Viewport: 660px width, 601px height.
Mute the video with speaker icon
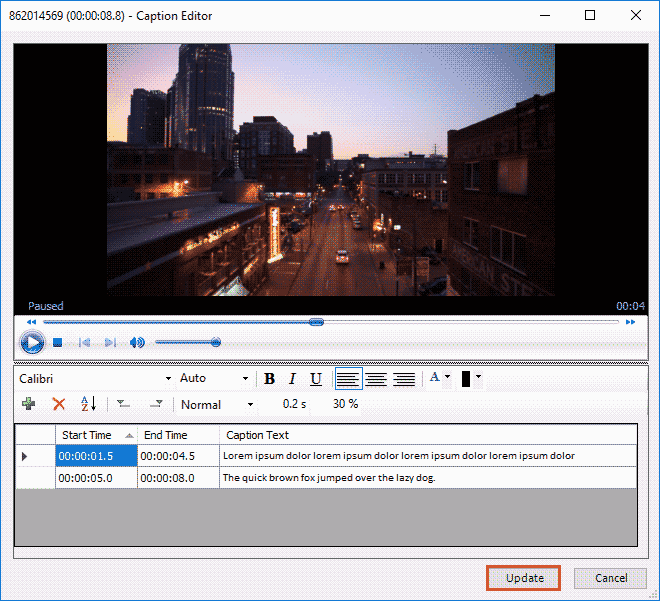(137, 343)
